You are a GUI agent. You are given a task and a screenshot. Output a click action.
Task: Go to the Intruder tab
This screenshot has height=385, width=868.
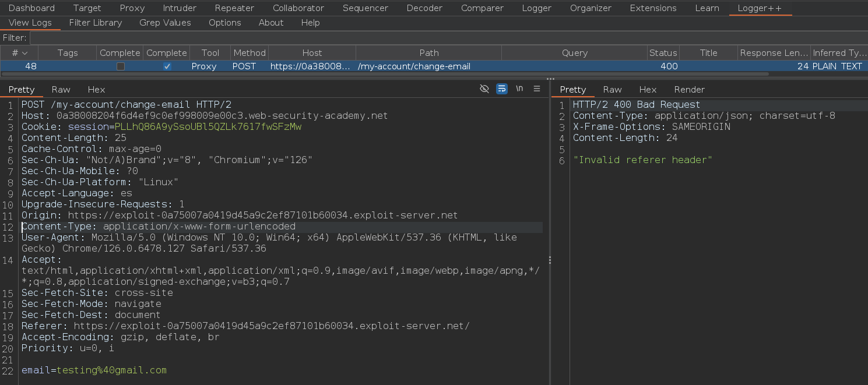tap(180, 8)
